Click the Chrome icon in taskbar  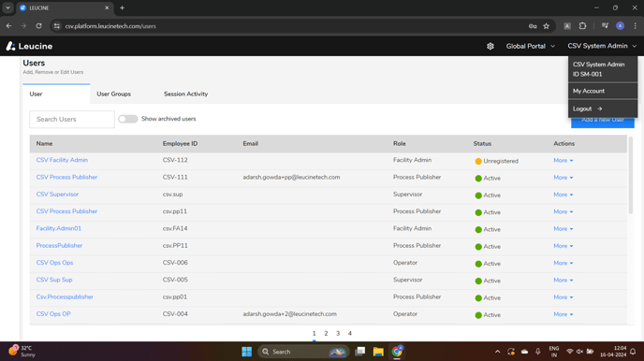[397, 352]
